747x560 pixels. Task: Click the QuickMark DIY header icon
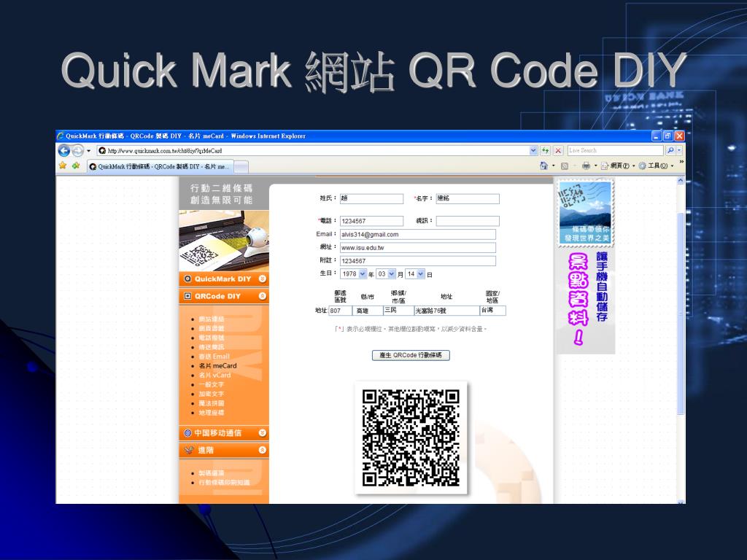point(187,279)
